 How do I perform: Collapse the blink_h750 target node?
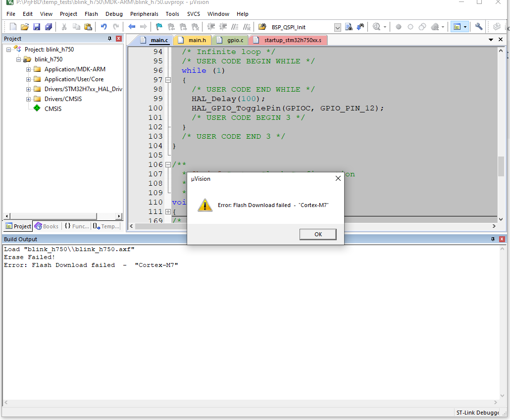tap(19, 59)
